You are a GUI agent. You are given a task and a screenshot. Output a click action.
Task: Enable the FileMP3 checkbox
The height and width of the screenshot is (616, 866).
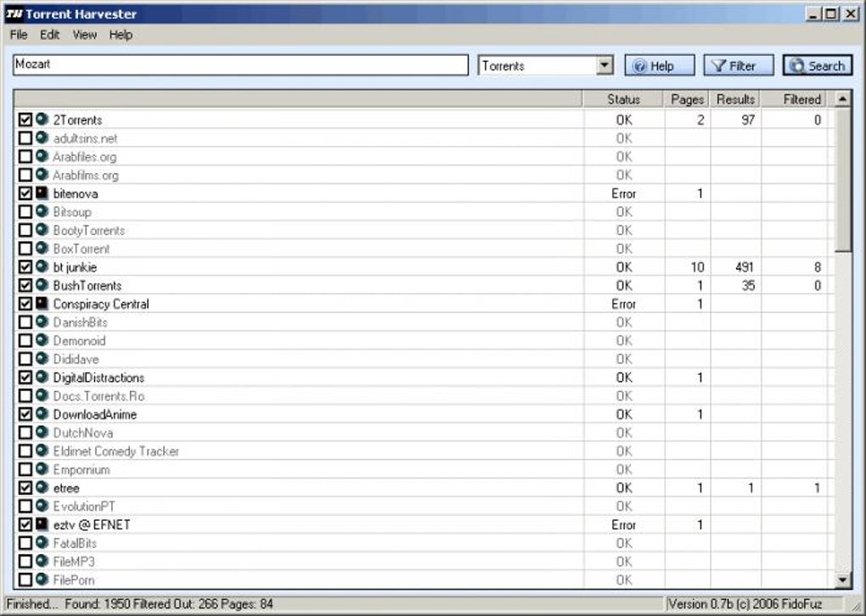coord(25,562)
